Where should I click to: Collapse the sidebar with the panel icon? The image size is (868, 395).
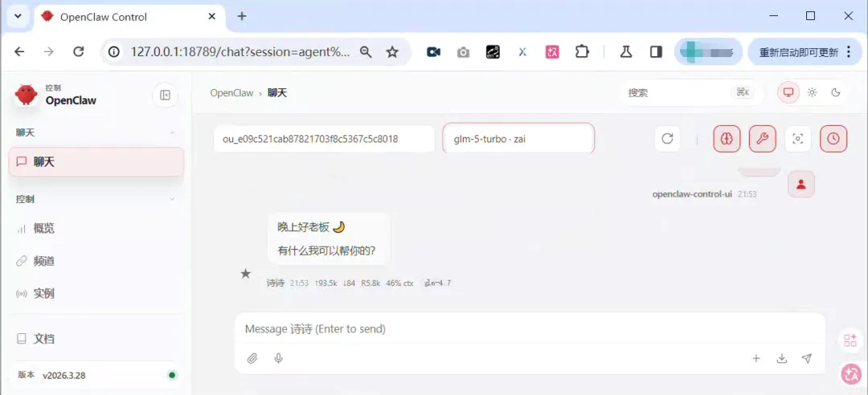165,96
